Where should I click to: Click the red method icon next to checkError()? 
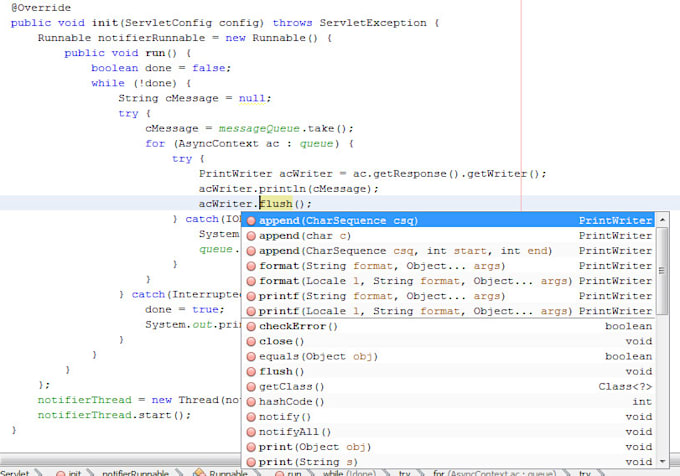(x=251, y=326)
